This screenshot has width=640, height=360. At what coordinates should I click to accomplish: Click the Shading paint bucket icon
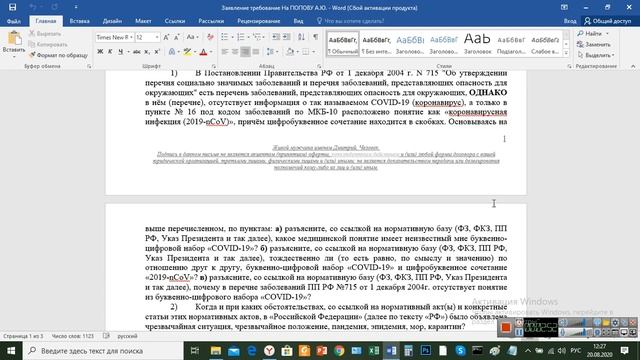(290, 52)
